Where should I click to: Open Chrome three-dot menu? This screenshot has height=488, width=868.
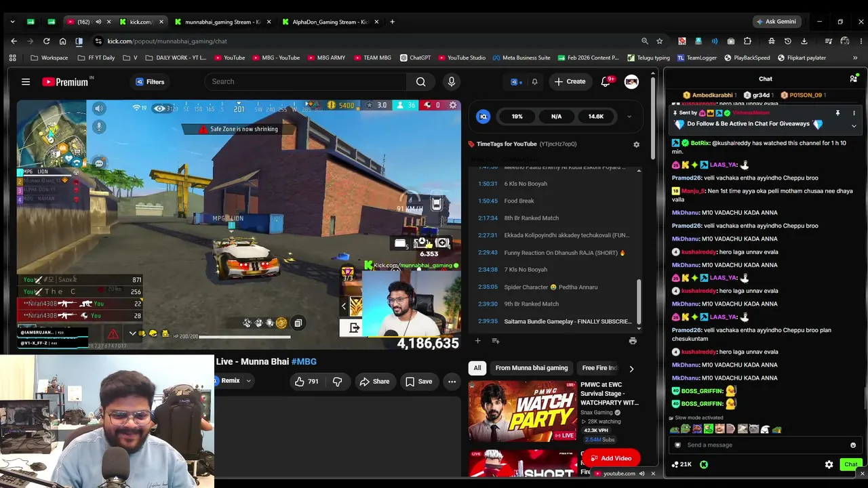(x=861, y=41)
